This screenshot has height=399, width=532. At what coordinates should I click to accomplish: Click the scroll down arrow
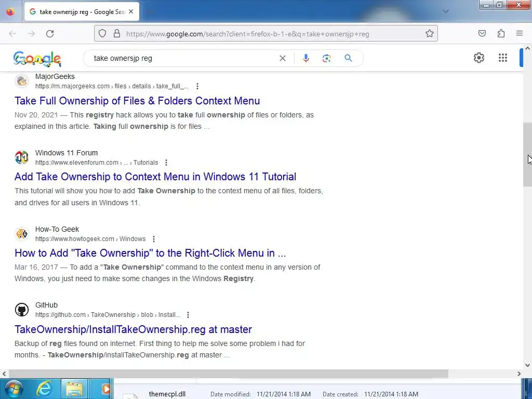tap(527, 365)
